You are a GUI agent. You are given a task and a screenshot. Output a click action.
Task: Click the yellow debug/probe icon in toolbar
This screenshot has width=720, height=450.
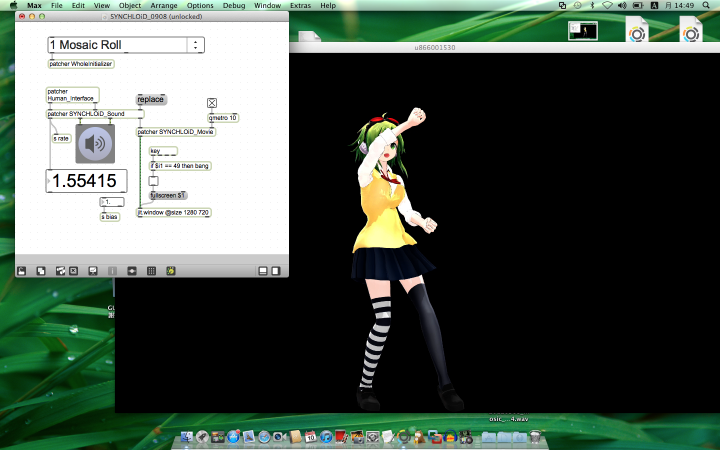(x=171, y=271)
